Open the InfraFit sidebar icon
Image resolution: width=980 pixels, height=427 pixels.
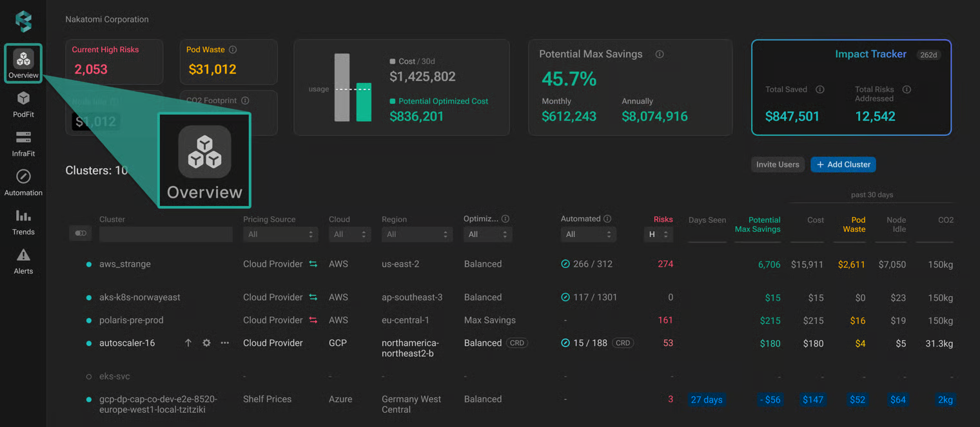[x=23, y=137]
